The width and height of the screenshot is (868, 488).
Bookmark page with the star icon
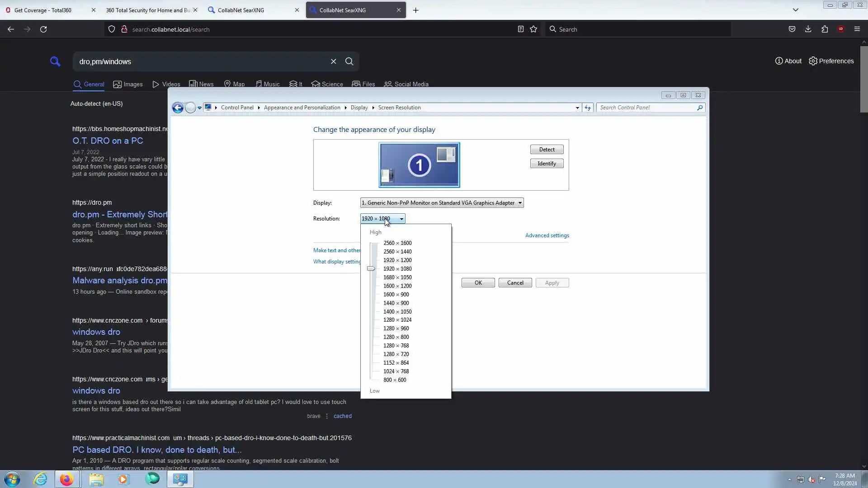point(533,29)
